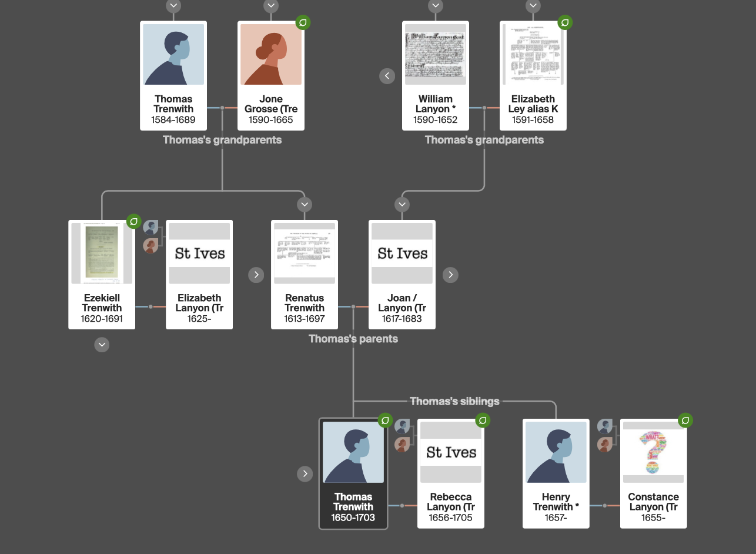Click parents icon beside Rebecca Lanyon card
756x554 pixels.
pyautogui.click(x=403, y=435)
